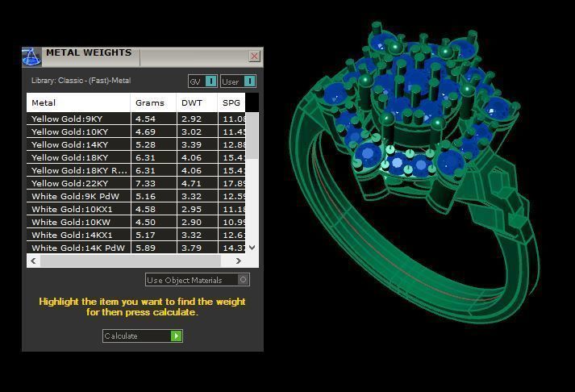
Task: Select the Yellow Gold:14KY row
Action: [x=136, y=144]
